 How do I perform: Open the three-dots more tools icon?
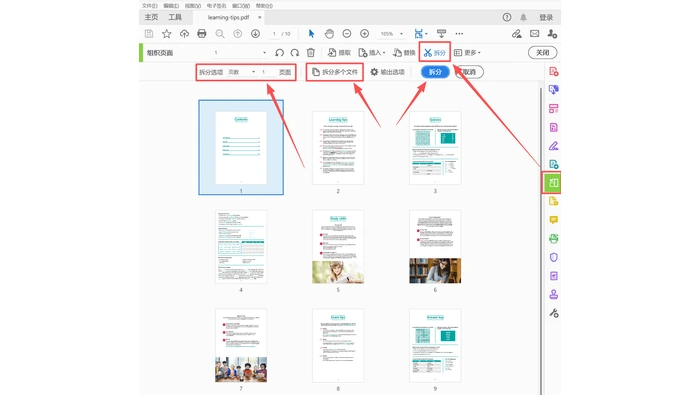point(459,33)
